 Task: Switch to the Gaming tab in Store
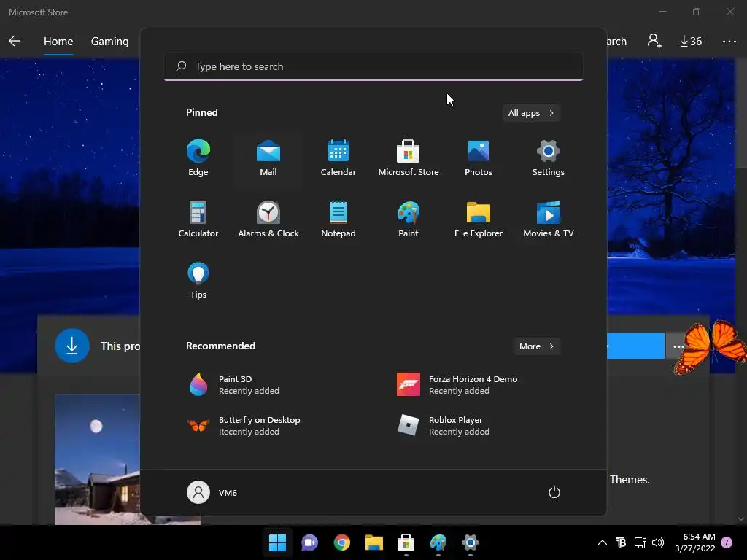[x=109, y=42]
